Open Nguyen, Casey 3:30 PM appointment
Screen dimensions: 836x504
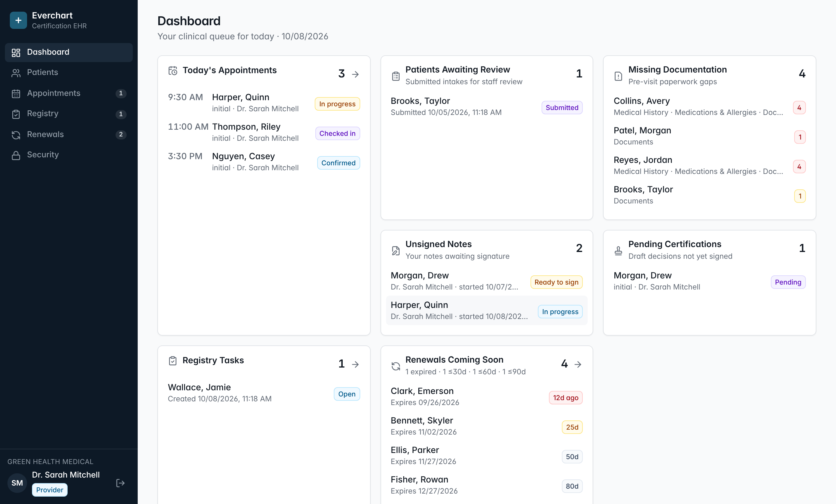[264, 162]
